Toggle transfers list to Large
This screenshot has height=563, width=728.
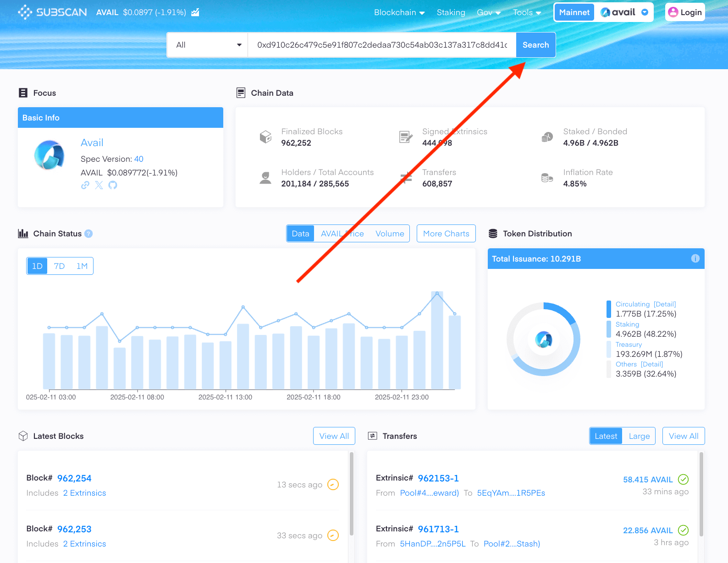pyautogui.click(x=639, y=436)
